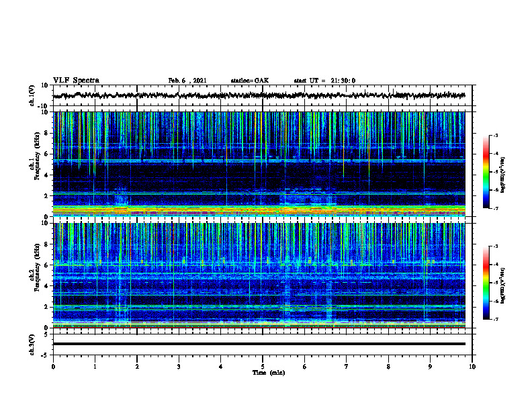Click the ch.2 color bar '-7' tick label

pos(496,319)
